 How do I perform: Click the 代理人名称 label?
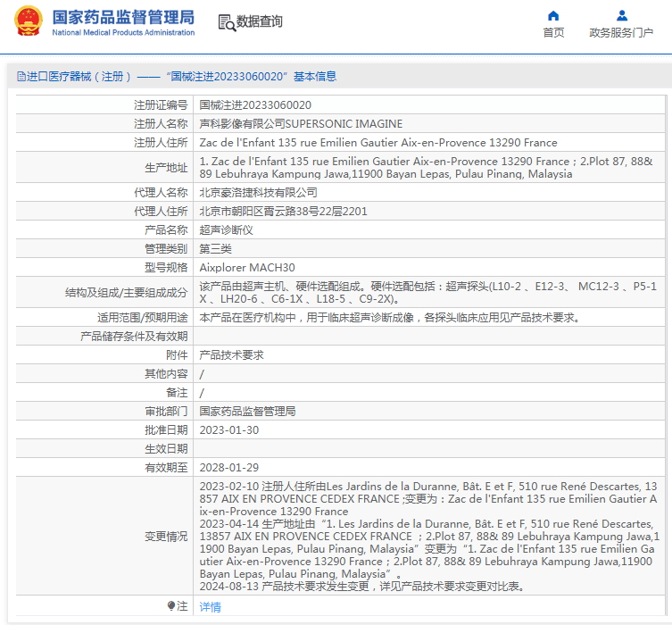click(x=161, y=193)
